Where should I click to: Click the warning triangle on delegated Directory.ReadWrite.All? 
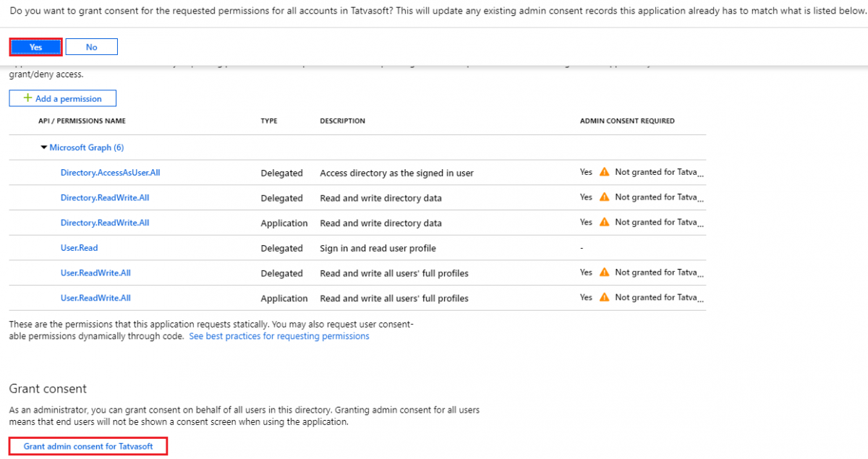[604, 197]
